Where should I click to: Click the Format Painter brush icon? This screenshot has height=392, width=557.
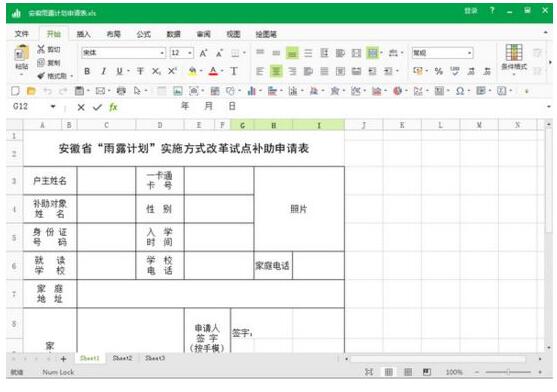point(41,76)
